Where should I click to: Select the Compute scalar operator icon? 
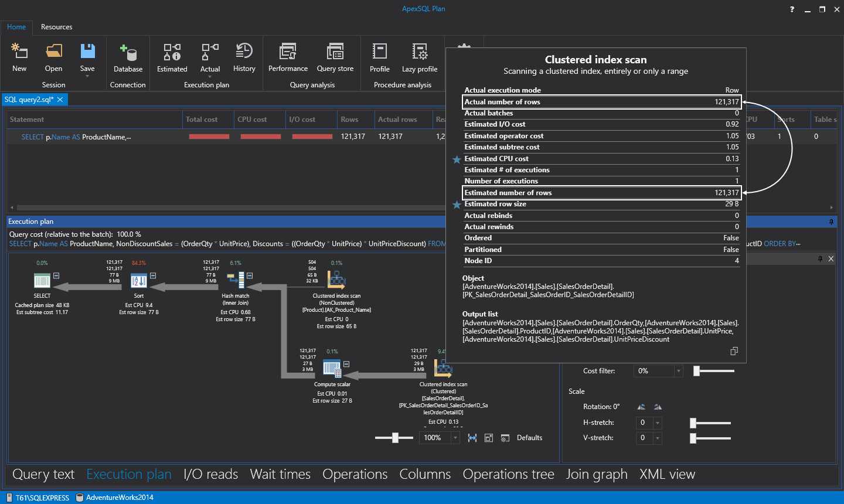(332, 369)
